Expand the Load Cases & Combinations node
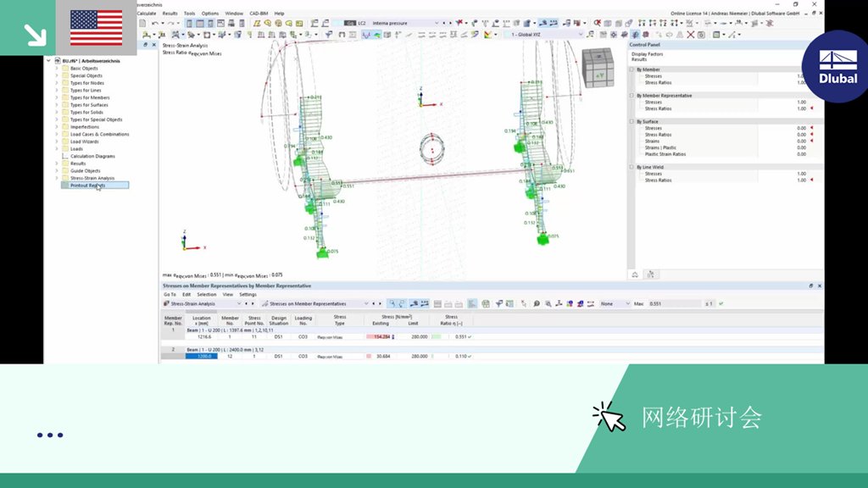This screenshot has width=868, height=488. (57, 134)
